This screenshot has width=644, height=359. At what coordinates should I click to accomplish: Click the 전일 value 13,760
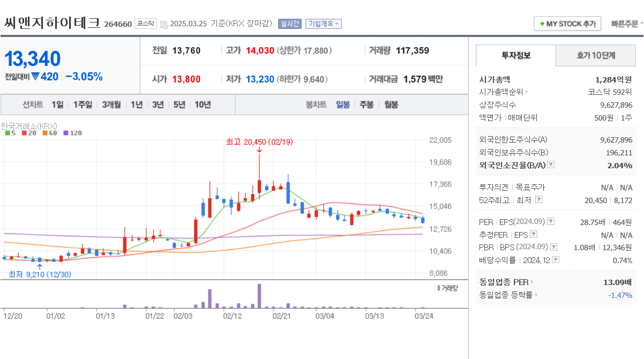point(186,50)
